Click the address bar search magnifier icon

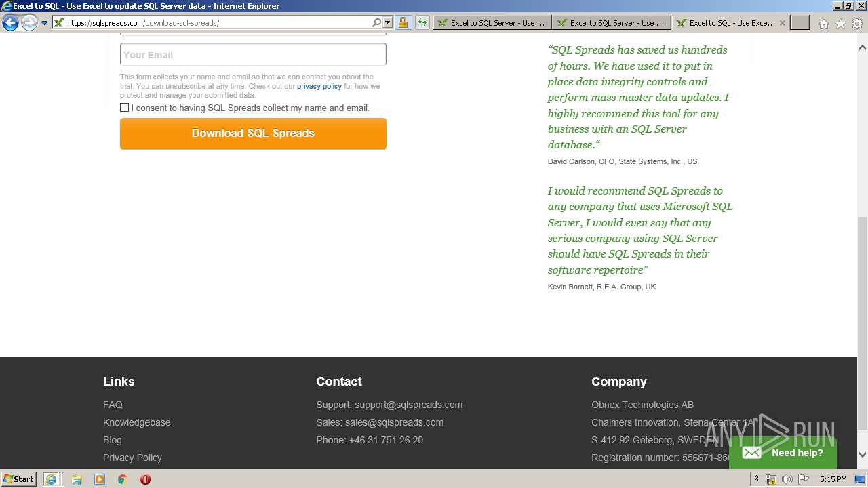pos(377,22)
